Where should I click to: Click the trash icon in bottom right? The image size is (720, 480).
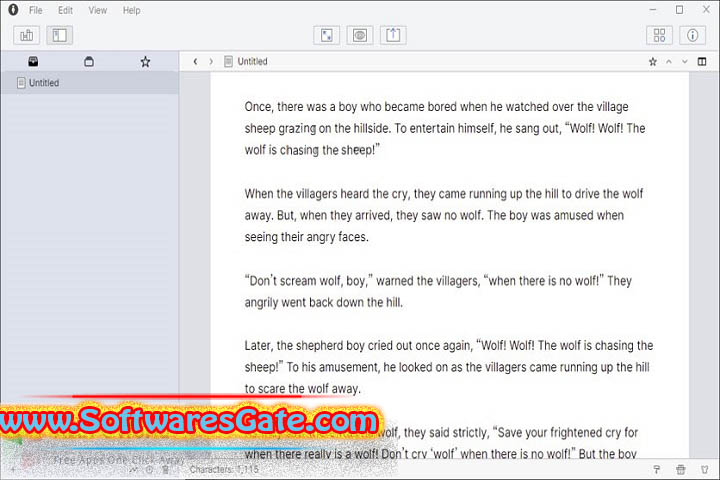click(x=681, y=469)
